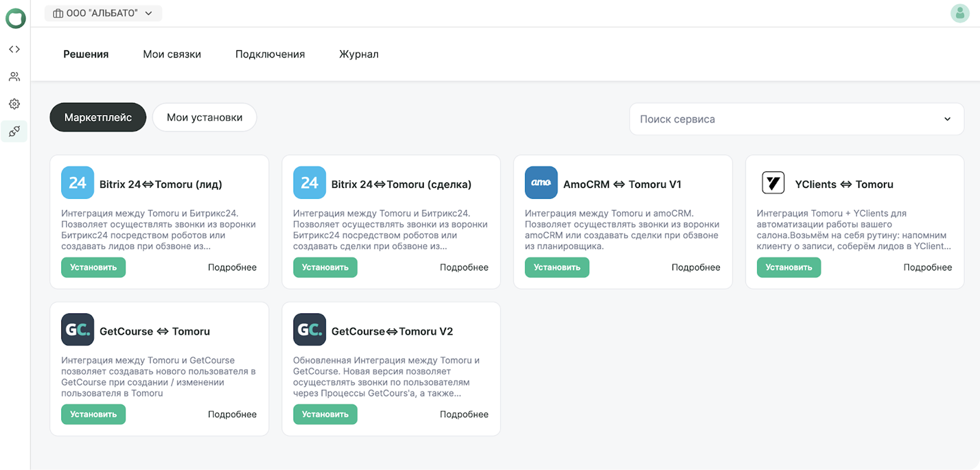Click the Bitrix 24 (лид) logo
Image resolution: width=980 pixels, height=470 pixels.
click(77, 183)
